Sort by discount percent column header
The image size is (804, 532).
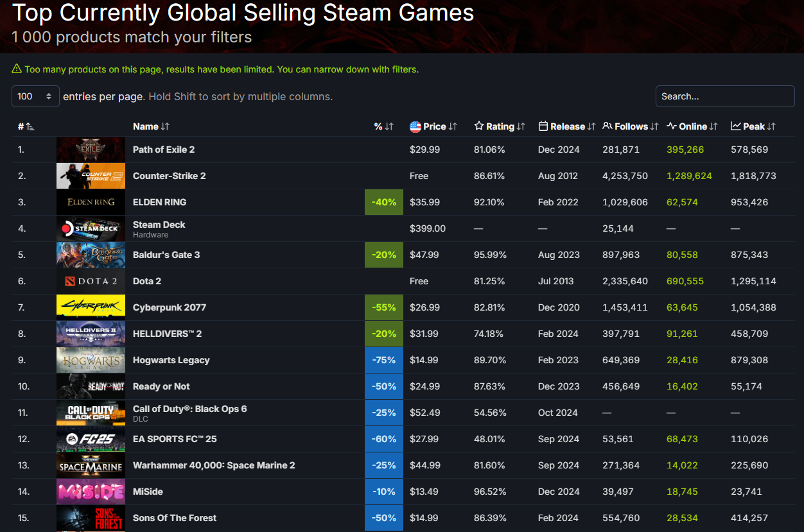[383, 126]
